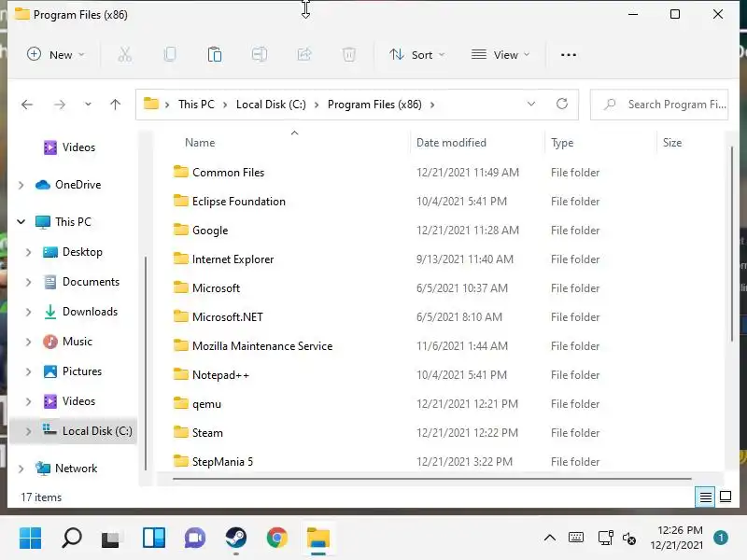The height and width of the screenshot is (560, 747).
Task: Sort by the Size column header
Action: tap(672, 143)
